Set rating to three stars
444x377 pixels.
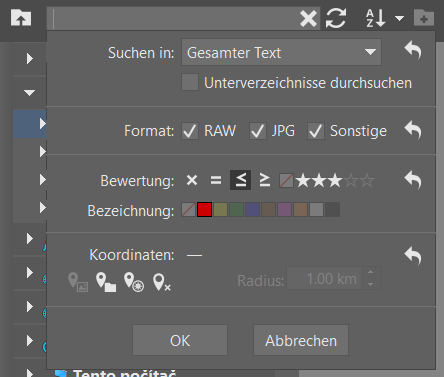point(335,180)
